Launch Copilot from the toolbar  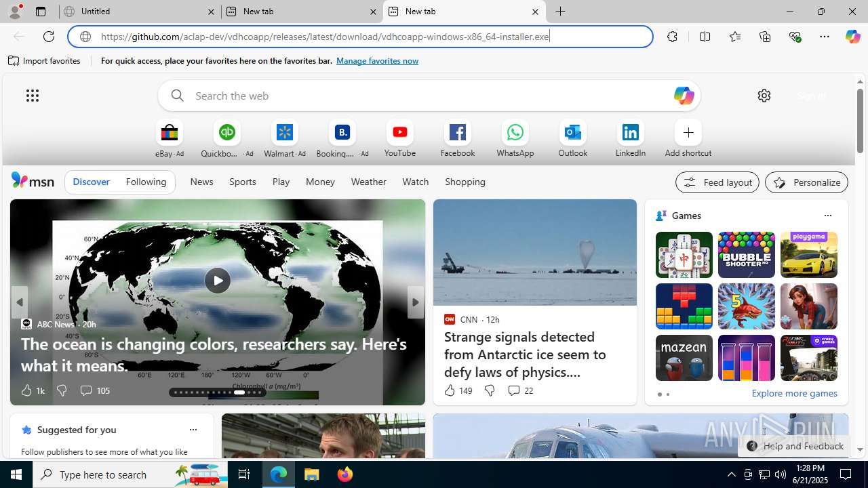[x=852, y=37]
